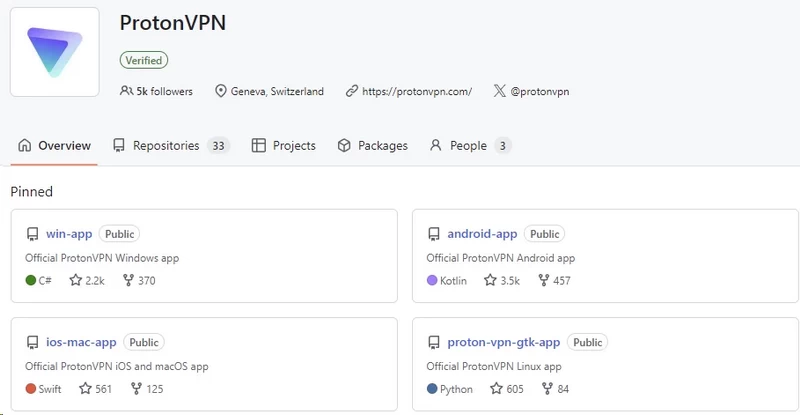Image resolution: width=800 pixels, height=415 pixels.
Task: Open the People tab
Action: pos(470,145)
